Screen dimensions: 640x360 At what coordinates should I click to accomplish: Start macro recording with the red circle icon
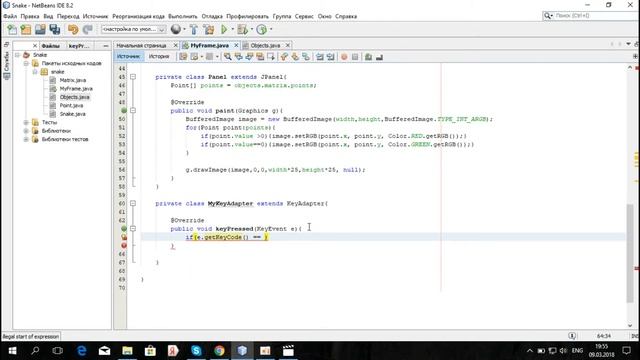point(344,57)
